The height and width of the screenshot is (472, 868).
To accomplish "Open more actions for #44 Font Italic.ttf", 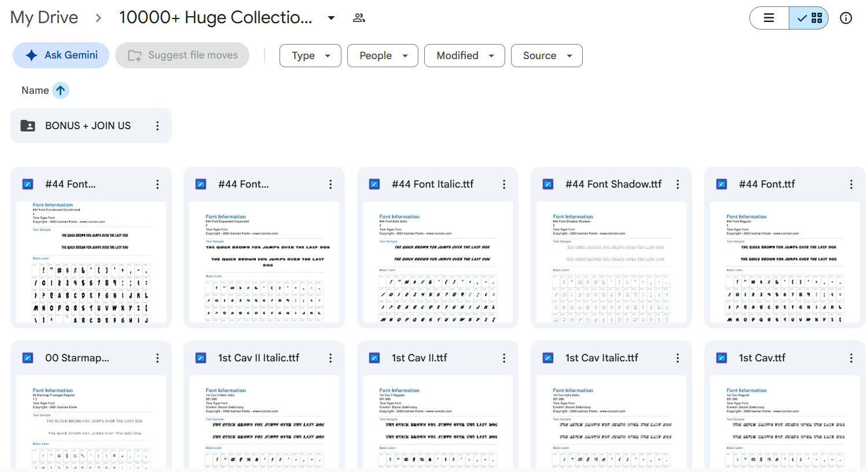I will (504, 184).
